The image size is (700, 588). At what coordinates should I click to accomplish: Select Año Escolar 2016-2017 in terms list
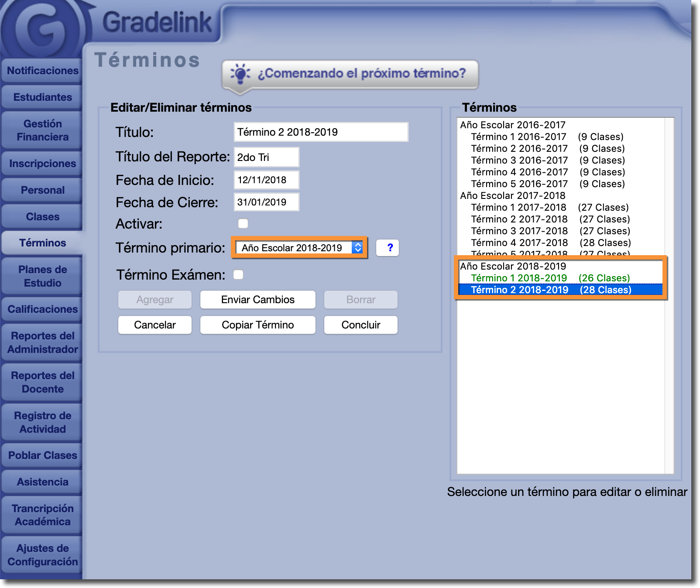[x=512, y=125]
